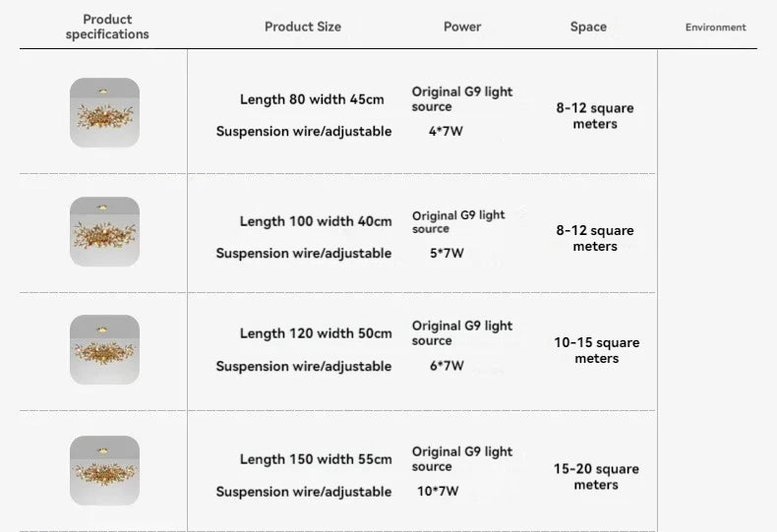Click Suspension wire/adjustable in the 150cm row
The image size is (777, 532).
point(304,492)
